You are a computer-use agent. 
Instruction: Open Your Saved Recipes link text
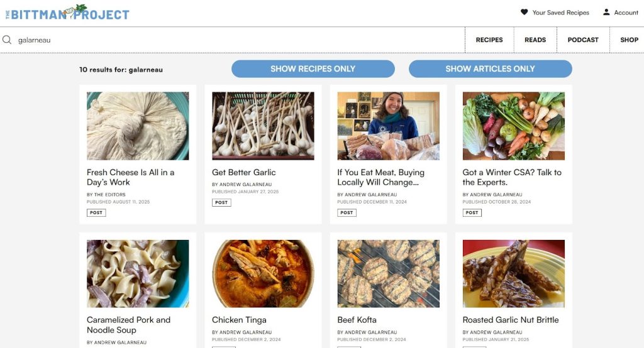click(x=560, y=13)
